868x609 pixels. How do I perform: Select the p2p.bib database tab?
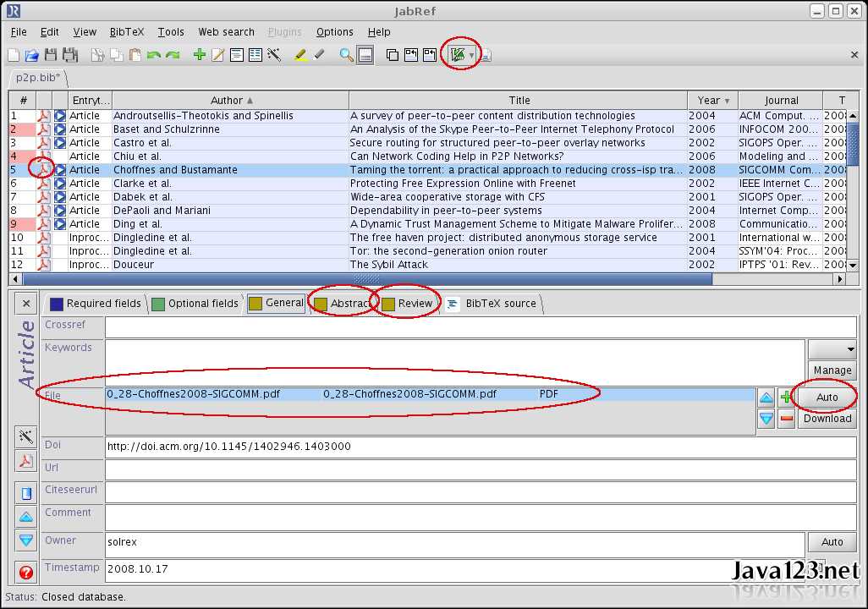(x=37, y=78)
